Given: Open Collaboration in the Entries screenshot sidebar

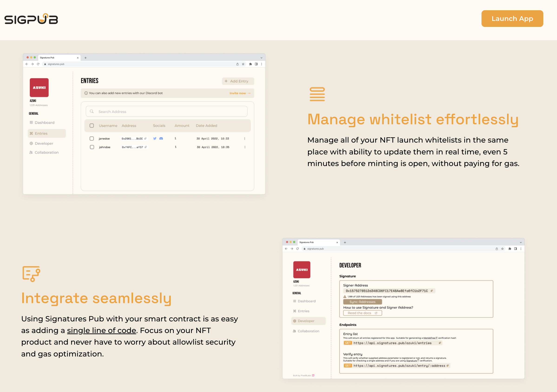Looking at the screenshot, I should [44, 152].
